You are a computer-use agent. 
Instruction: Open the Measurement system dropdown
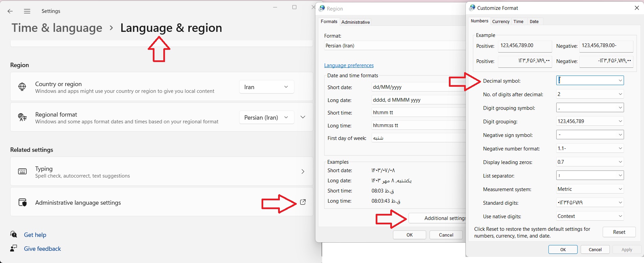[590, 189]
